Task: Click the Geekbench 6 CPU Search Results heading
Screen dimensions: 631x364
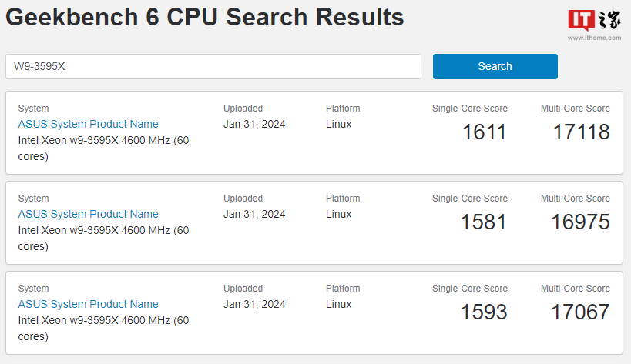Action: click(x=205, y=17)
